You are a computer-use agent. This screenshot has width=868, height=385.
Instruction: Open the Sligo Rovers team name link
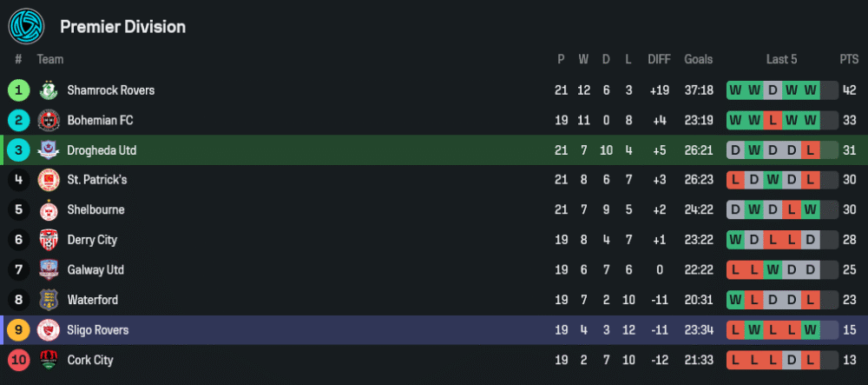(97, 330)
